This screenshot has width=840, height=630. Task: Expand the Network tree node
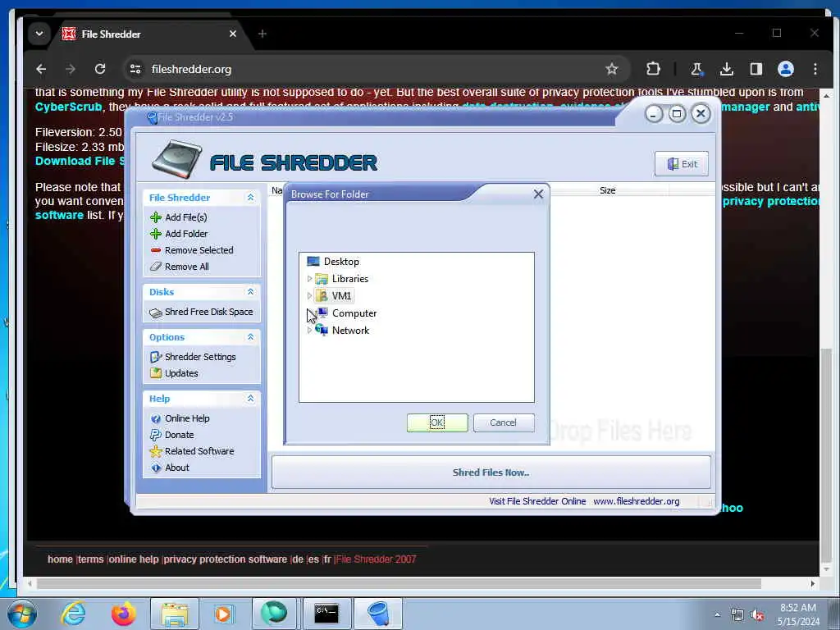click(309, 331)
